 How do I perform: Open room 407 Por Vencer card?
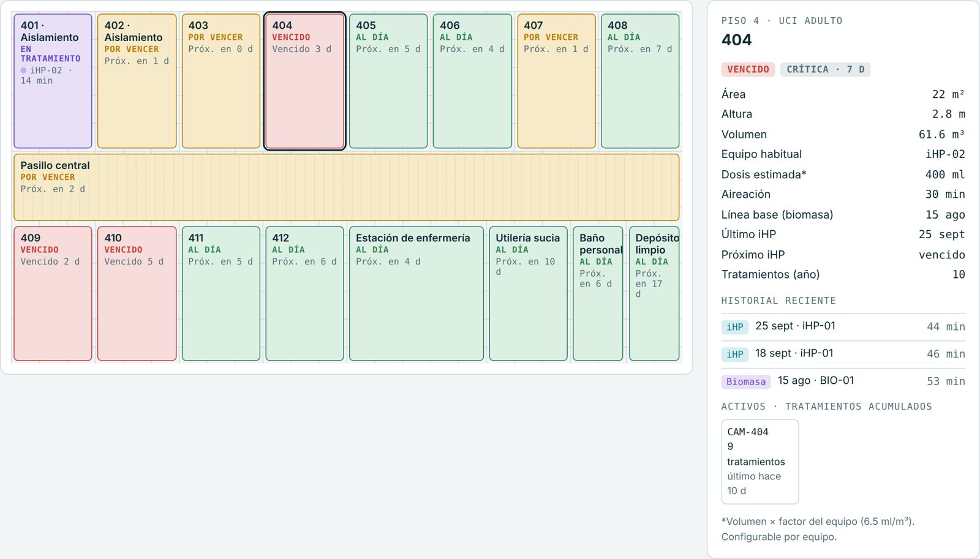[x=556, y=81]
